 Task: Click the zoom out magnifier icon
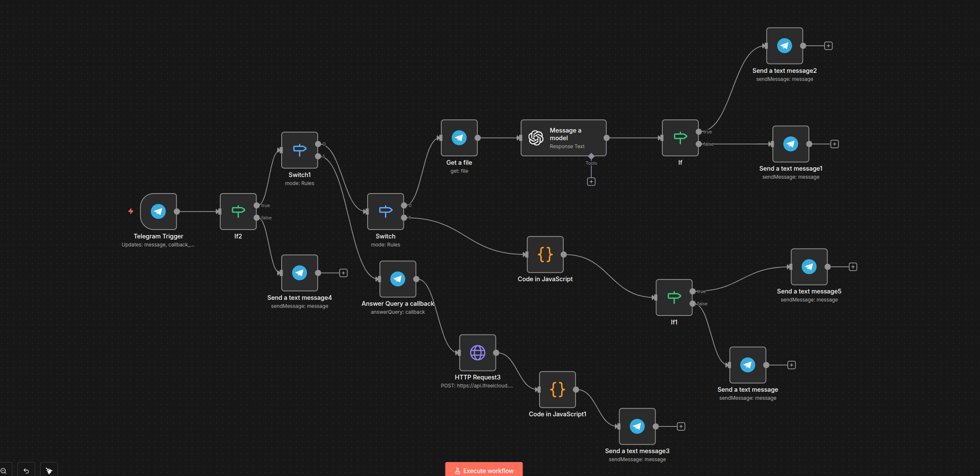pyautogui.click(x=3, y=471)
